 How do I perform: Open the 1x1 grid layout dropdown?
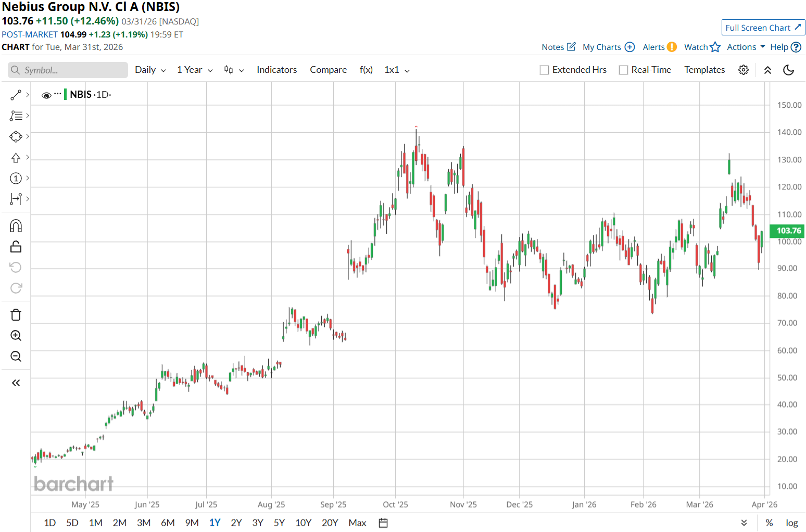[397, 70]
